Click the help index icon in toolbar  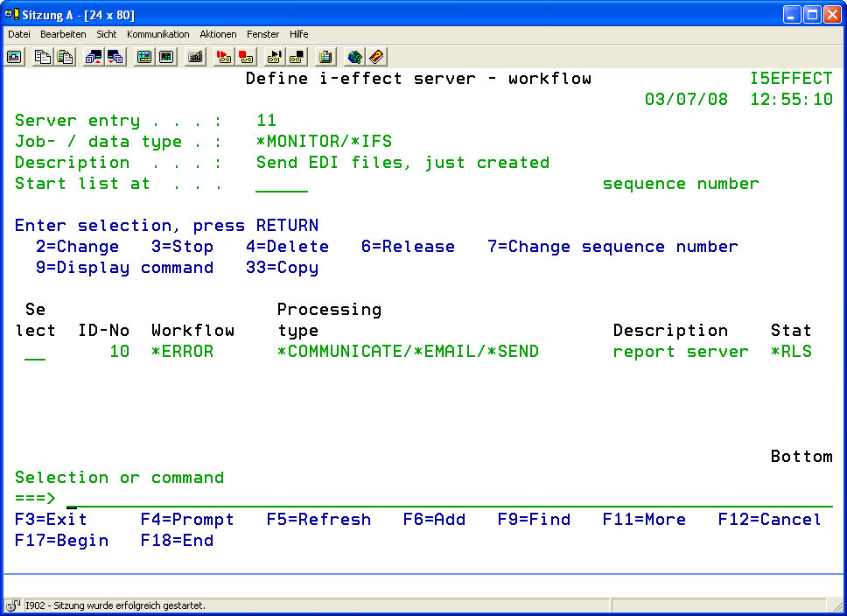[x=377, y=57]
